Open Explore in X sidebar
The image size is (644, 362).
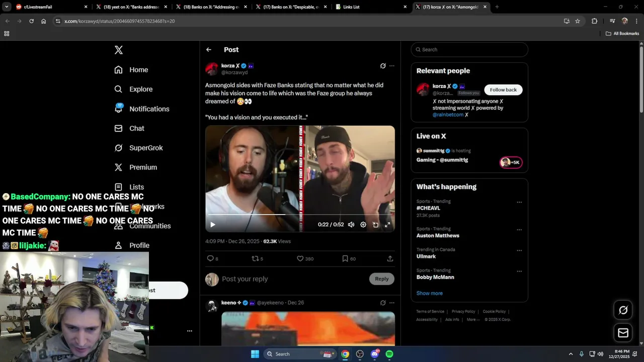point(133,89)
